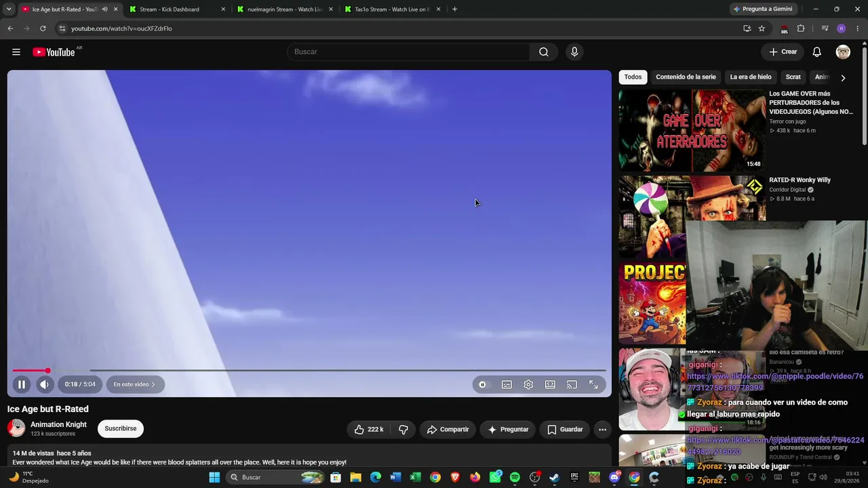Switch to the nuelmagrin Stream tab

click(x=285, y=9)
